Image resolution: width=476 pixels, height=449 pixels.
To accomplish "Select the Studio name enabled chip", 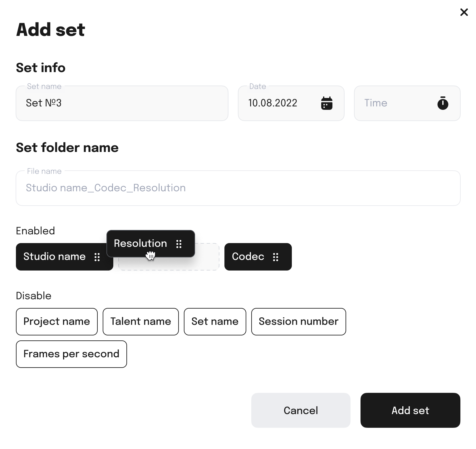I will 65,257.
